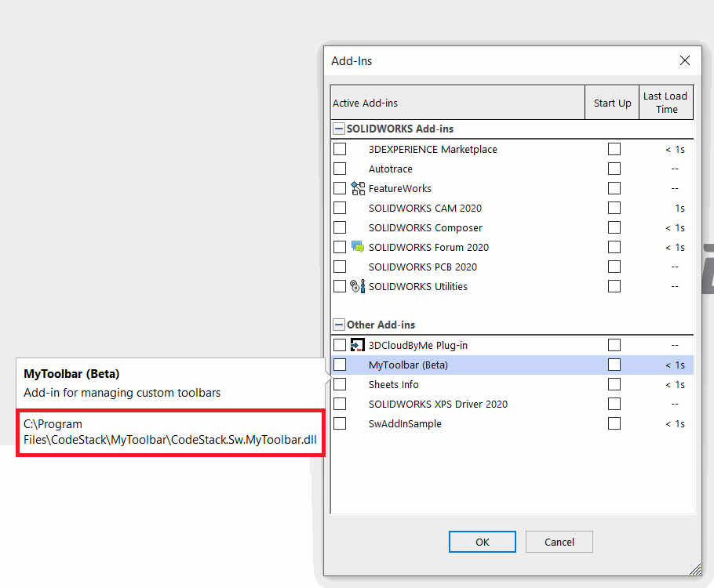Select the Sheets Info row text
This screenshot has width=714, height=588.
pyautogui.click(x=393, y=385)
